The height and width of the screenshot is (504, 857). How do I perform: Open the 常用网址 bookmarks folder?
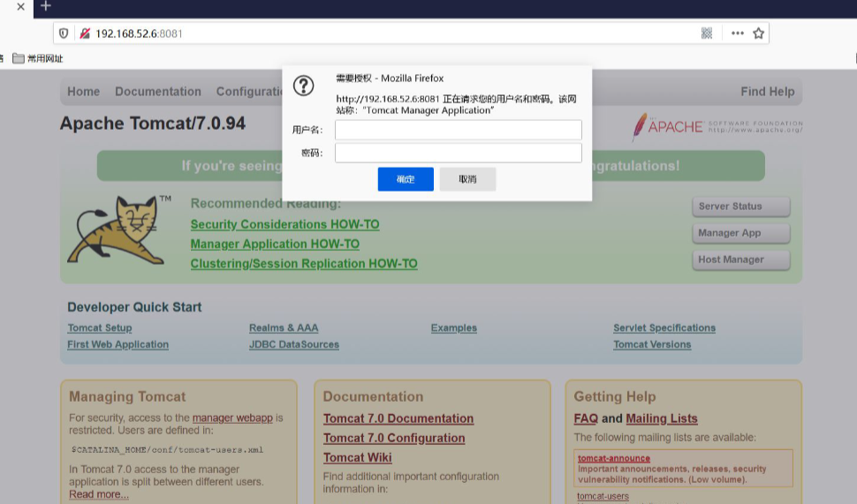pos(38,58)
